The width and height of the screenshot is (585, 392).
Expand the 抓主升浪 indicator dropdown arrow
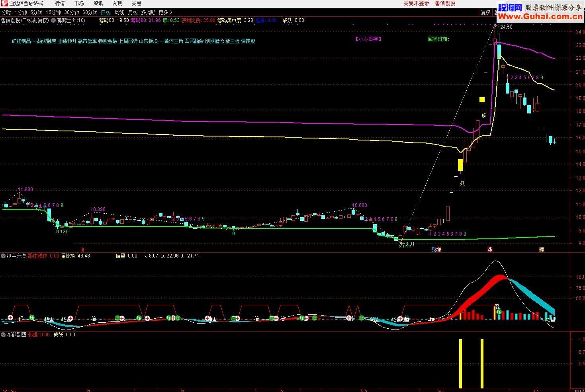pos(3,256)
